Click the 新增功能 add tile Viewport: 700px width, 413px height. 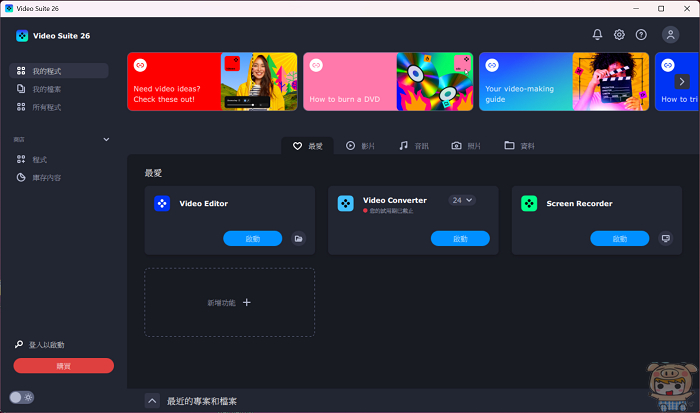pos(230,302)
